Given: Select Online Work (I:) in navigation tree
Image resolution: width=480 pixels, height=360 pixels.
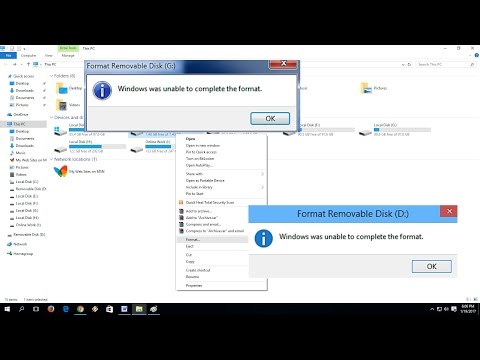Looking at the screenshot, I should click(28, 225).
